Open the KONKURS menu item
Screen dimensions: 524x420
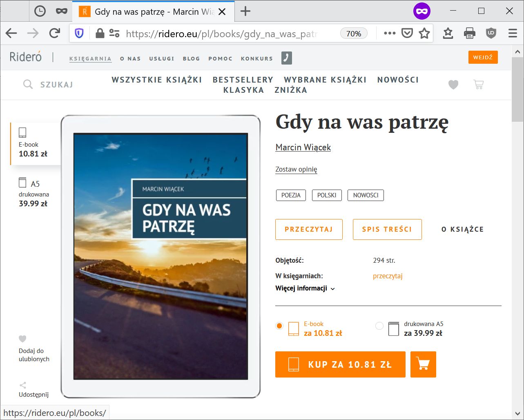coord(257,58)
